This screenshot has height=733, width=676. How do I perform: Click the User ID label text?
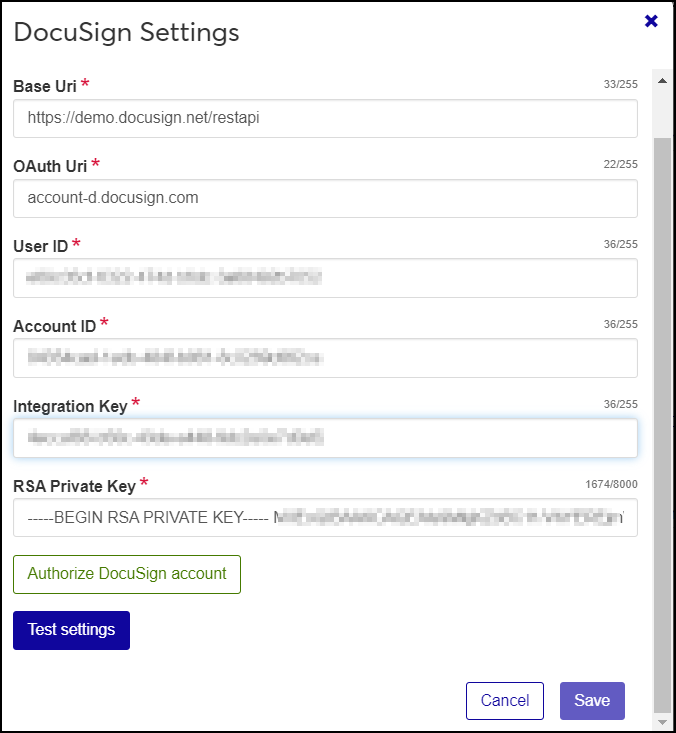40,246
